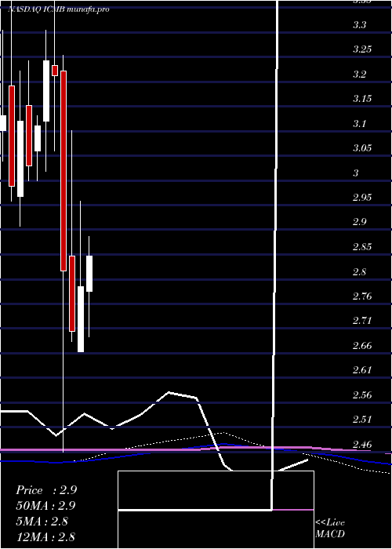Click the 2.85 price axis label
The width and height of the screenshot is (392, 549).
click(x=362, y=247)
